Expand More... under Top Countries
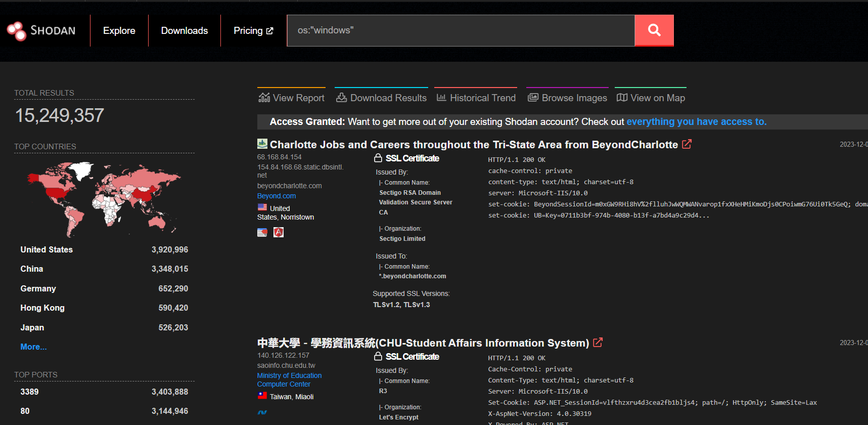 coord(33,347)
